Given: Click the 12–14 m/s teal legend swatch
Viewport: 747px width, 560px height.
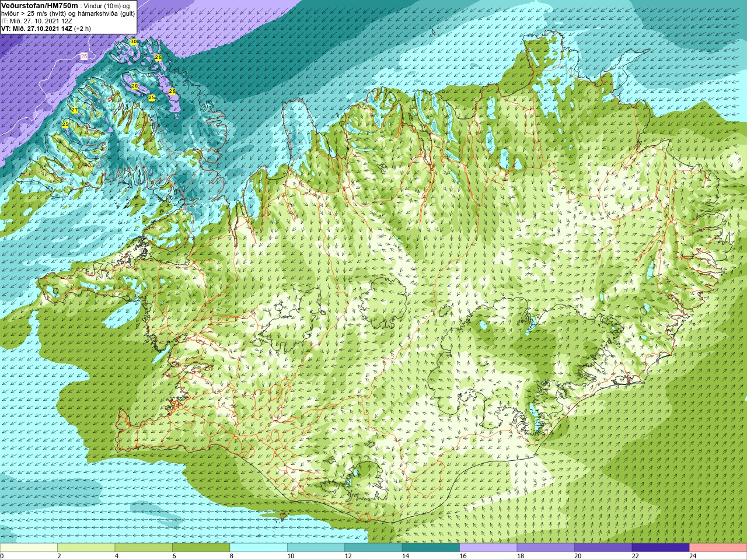Looking at the screenshot, I should pyautogui.click(x=373, y=548).
